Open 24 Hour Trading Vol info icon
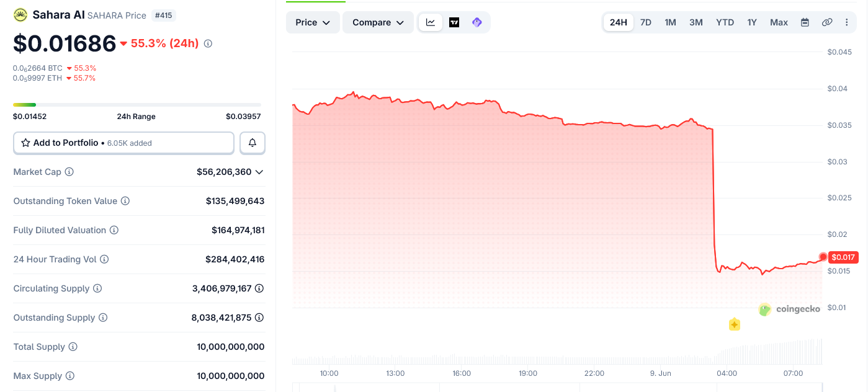The width and height of the screenshot is (868, 392). 104,259
